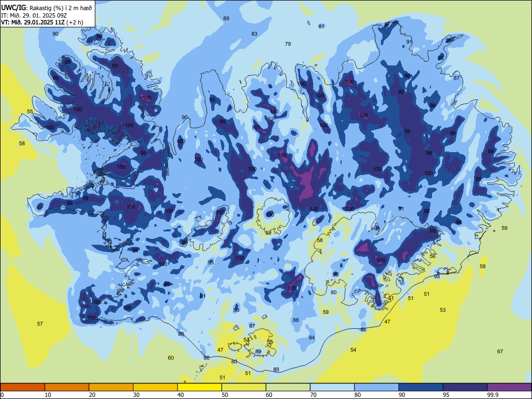Screen dimensions: 532x399
Task: Click the '67' value over the southeast sea
Action: (x=500, y=351)
